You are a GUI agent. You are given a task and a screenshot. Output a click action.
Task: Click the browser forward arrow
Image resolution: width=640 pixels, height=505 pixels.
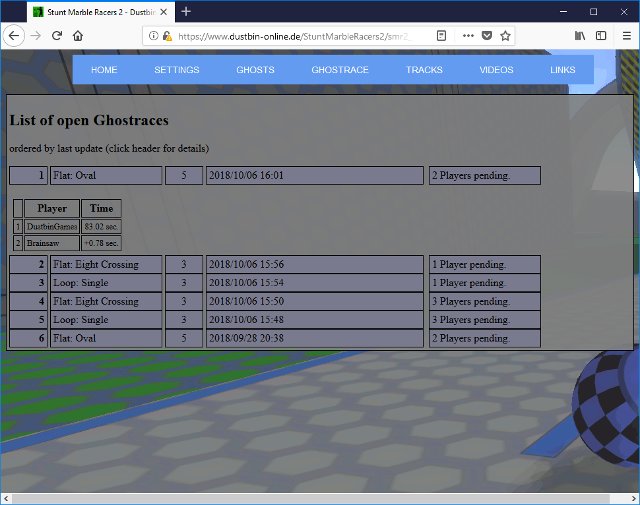(36, 36)
